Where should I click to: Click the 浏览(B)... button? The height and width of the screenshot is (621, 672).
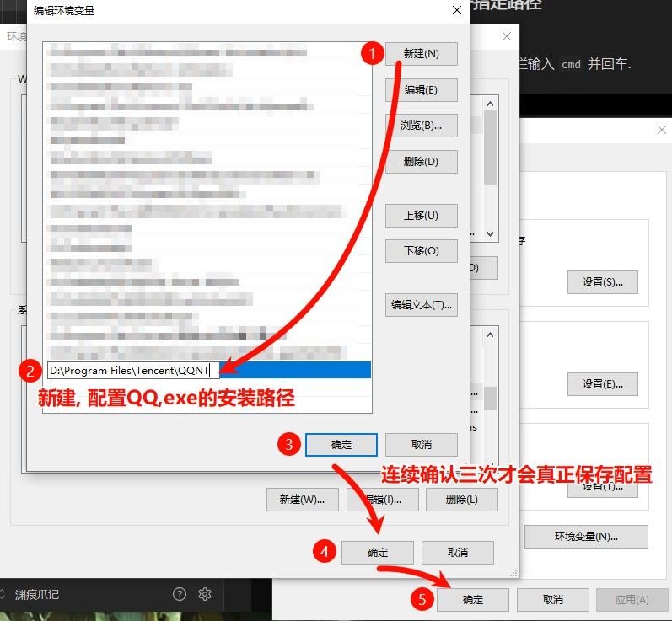click(422, 126)
